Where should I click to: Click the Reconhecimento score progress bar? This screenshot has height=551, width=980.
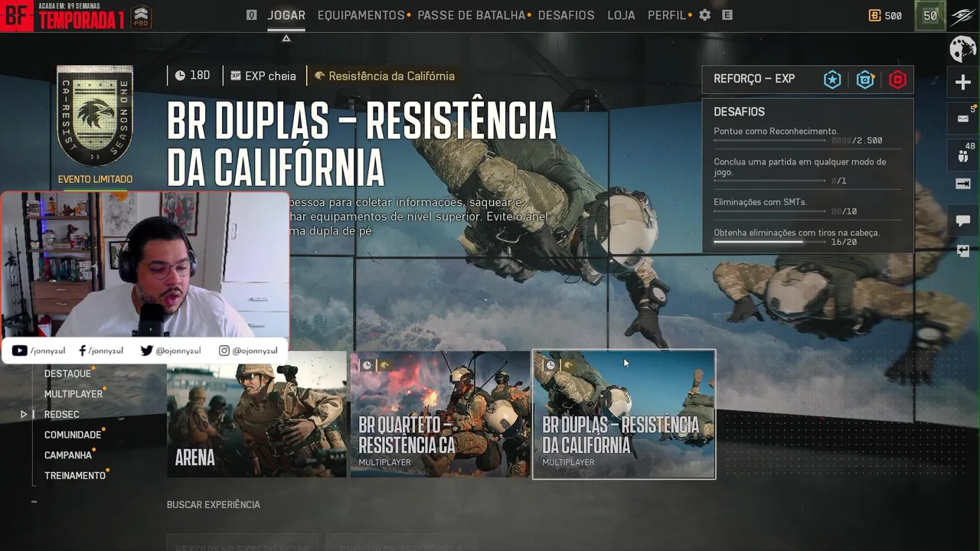point(769,141)
